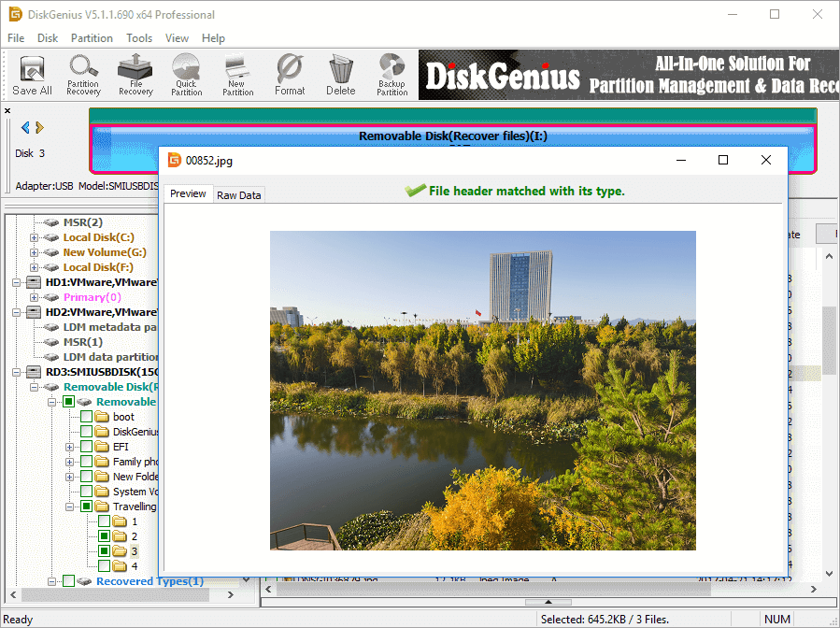This screenshot has width=840, height=628.
Task: Check the boot folder checkbox
Action: click(87, 417)
